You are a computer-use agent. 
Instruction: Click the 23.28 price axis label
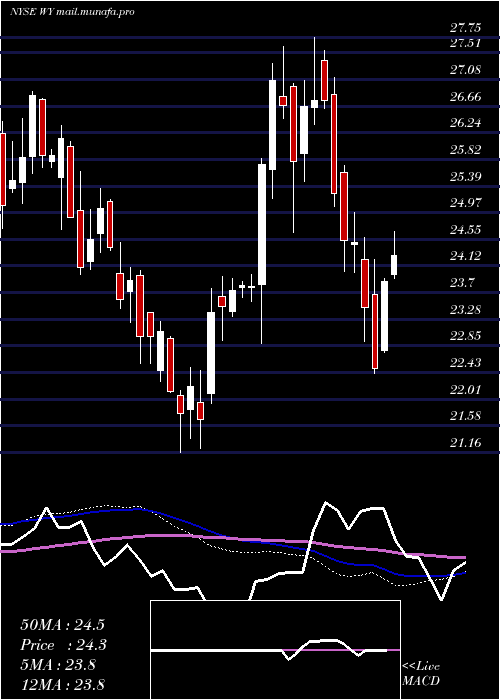point(465,309)
